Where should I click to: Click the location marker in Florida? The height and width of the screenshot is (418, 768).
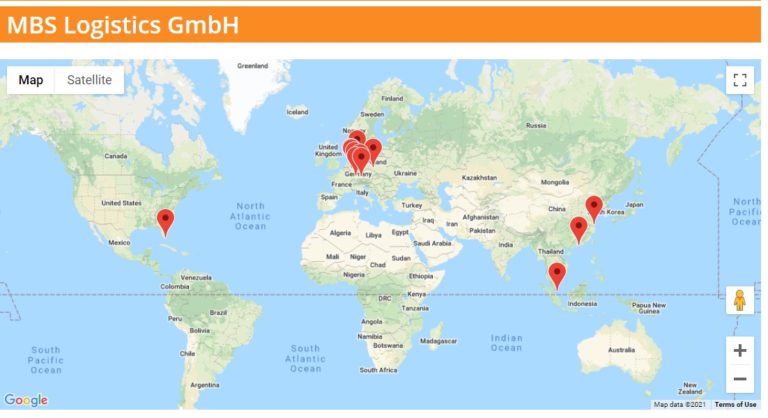[166, 222]
